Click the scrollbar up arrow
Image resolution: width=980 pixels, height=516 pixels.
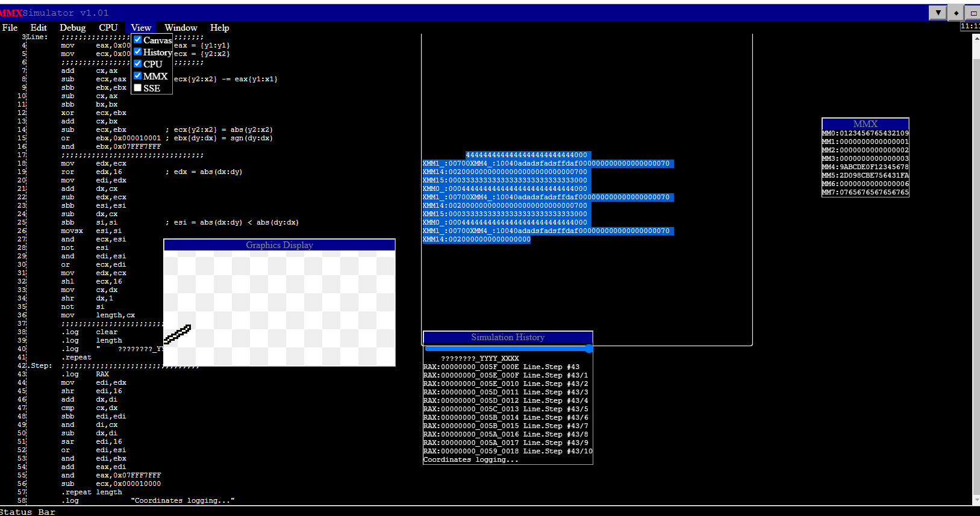point(976,39)
